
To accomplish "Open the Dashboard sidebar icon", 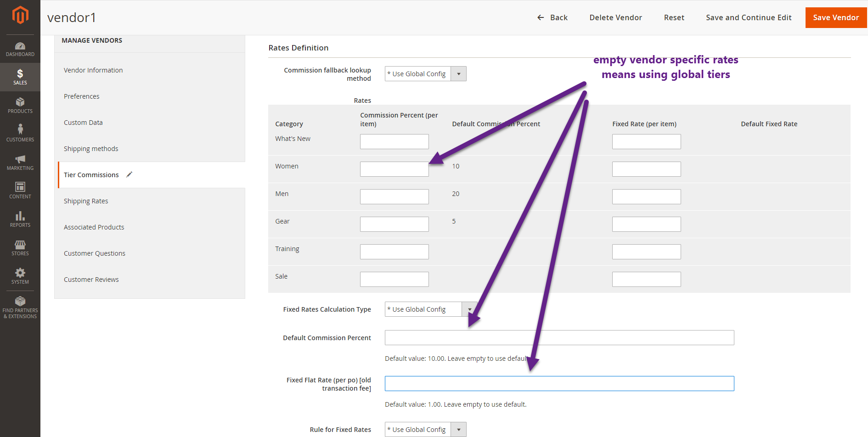I will (x=20, y=49).
